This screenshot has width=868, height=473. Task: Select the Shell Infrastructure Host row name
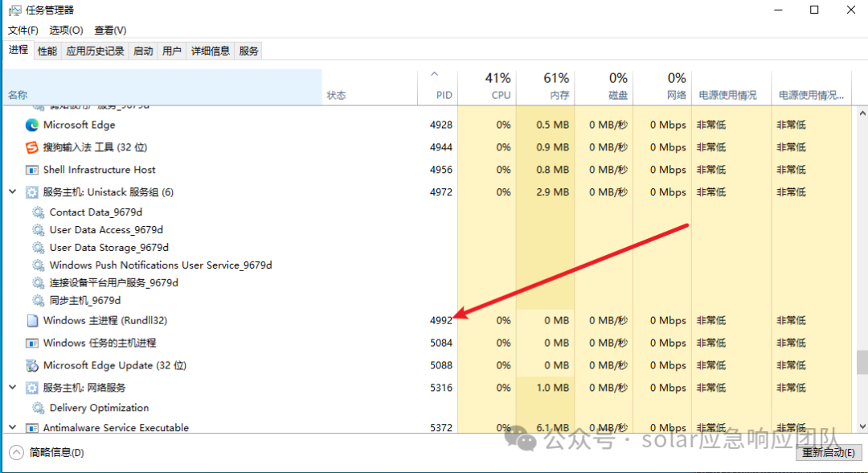[99, 170]
